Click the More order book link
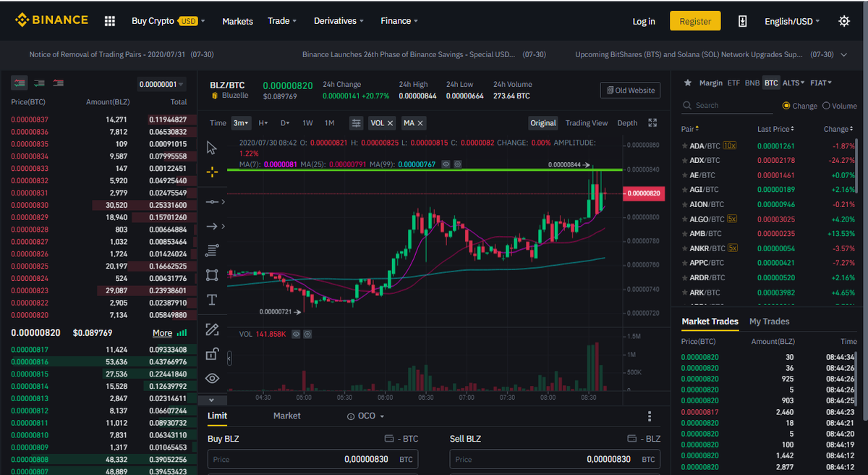 163,333
